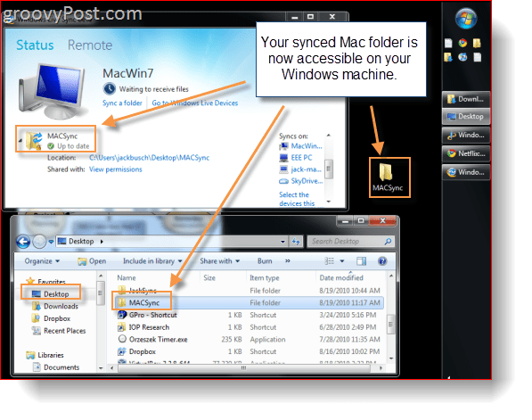Select jack-ma device in Syncs on list
Viewport: 532px width, 420px height.
300,169
